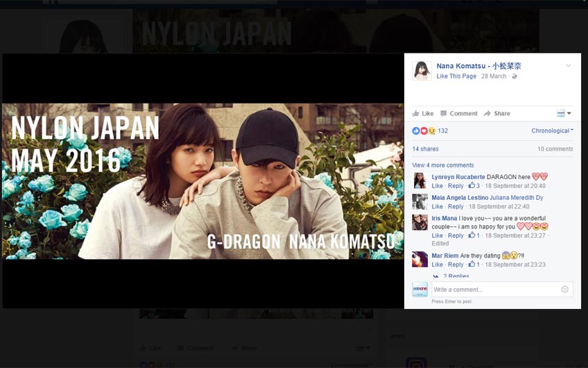Viewport: 588px width, 368px height.
Task: Click thumbs-up count on Lynreyn's comment
Action: tap(474, 186)
